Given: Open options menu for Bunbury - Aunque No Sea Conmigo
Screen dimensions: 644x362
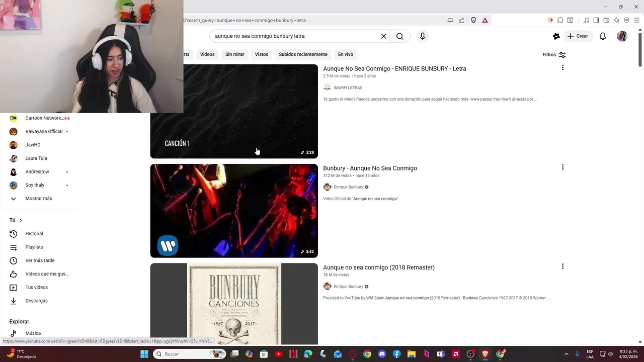Looking at the screenshot, I should [562, 167].
